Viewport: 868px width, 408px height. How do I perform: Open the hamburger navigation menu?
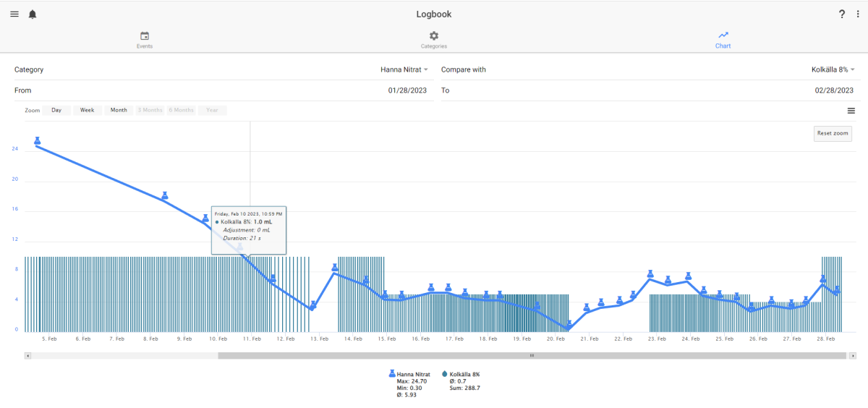(x=14, y=14)
